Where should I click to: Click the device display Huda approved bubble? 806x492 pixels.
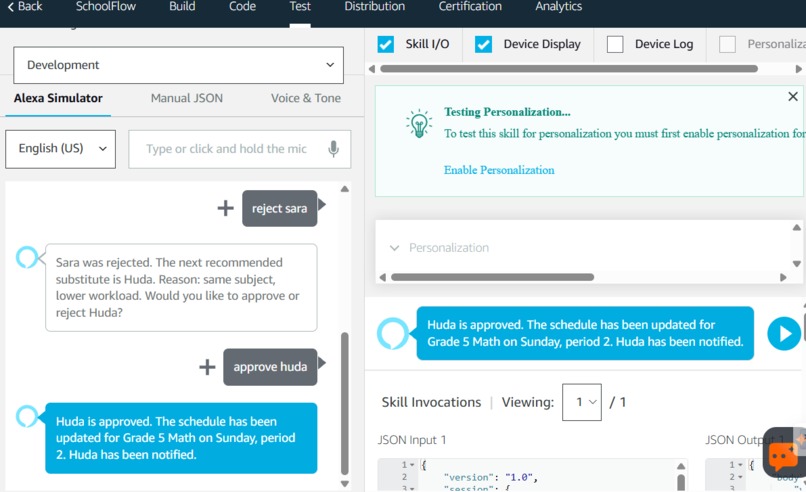click(x=585, y=333)
